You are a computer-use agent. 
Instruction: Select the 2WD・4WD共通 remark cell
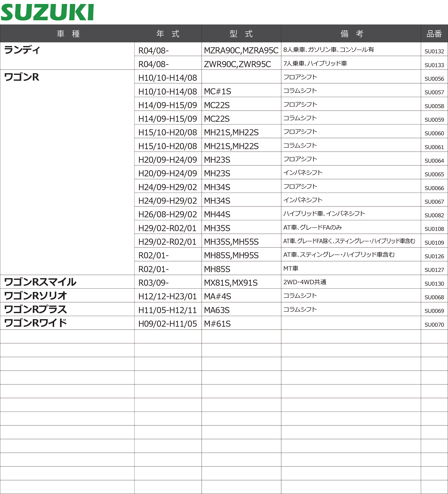pos(305,282)
